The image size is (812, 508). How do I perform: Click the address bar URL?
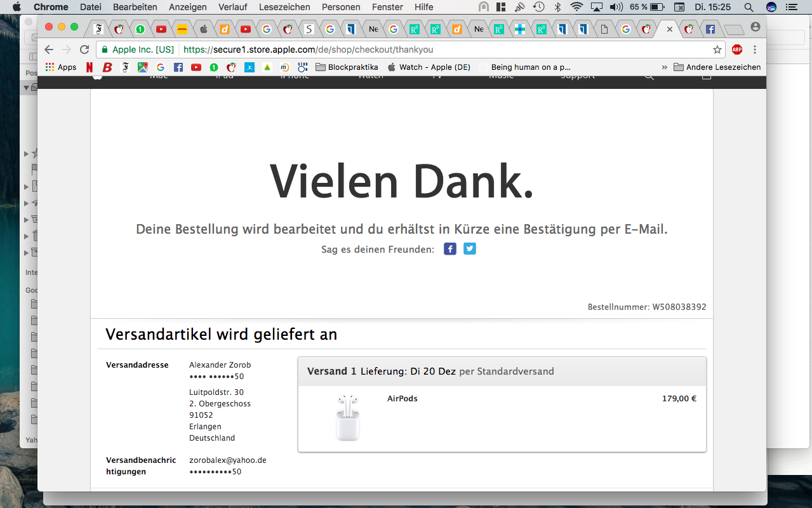309,50
